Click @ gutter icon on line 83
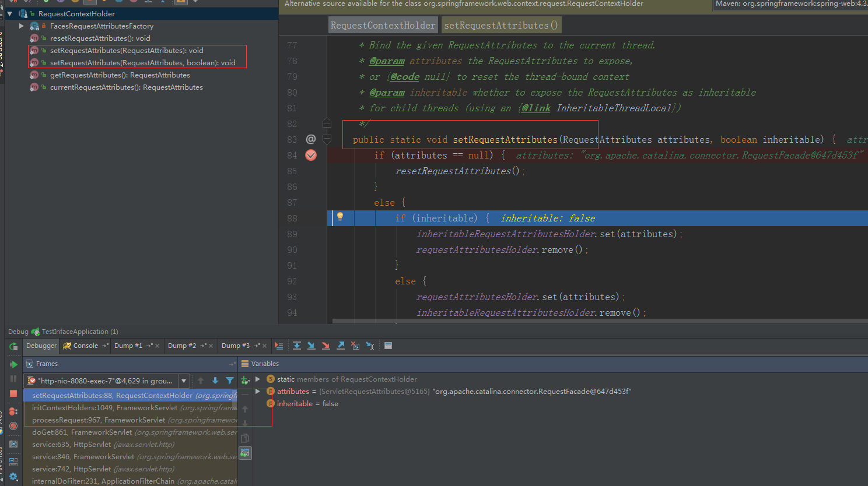 (x=311, y=139)
